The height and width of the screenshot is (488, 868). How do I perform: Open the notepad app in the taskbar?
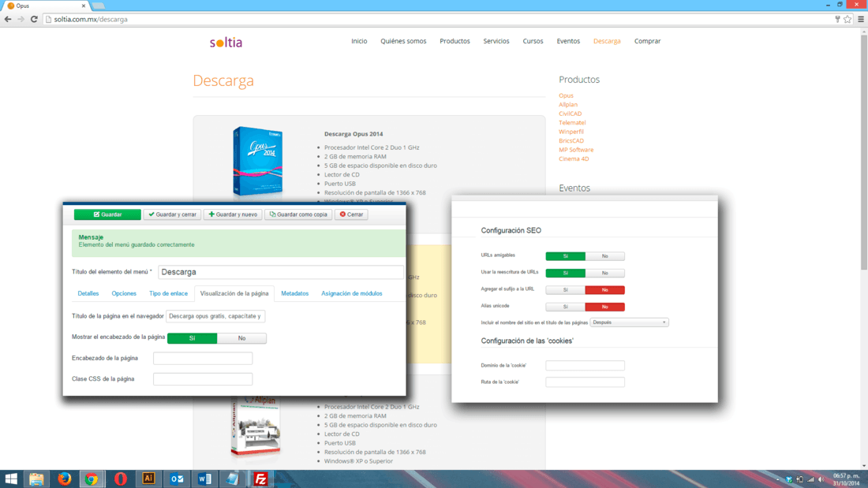233,479
